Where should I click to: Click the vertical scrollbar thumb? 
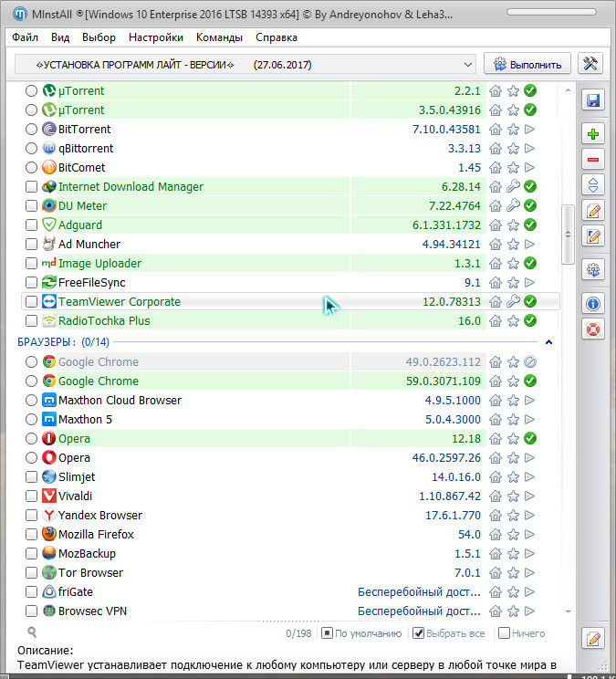pyautogui.click(x=568, y=233)
